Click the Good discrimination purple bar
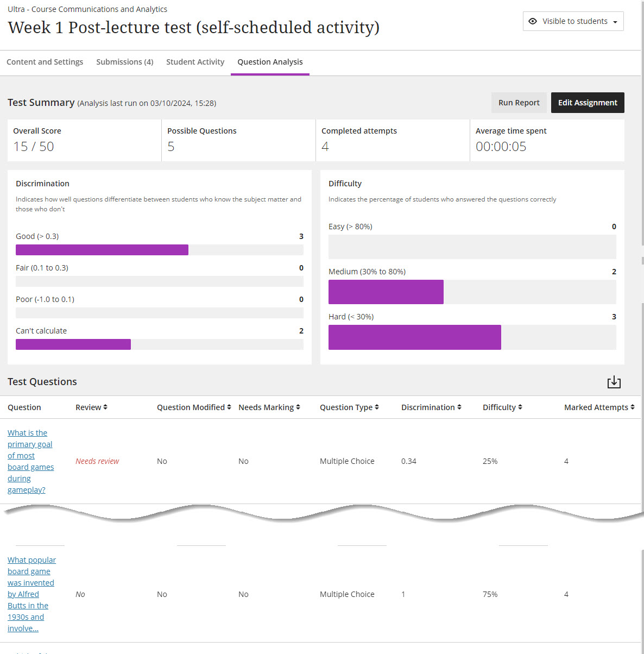This screenshot has width=644, height=654. 102,250
